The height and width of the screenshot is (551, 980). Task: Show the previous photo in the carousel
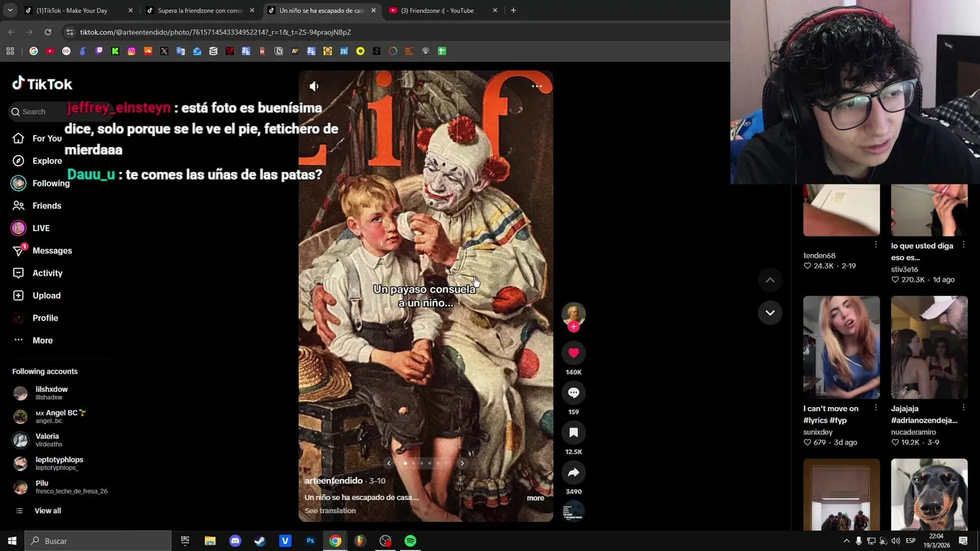tap(389, 463)
